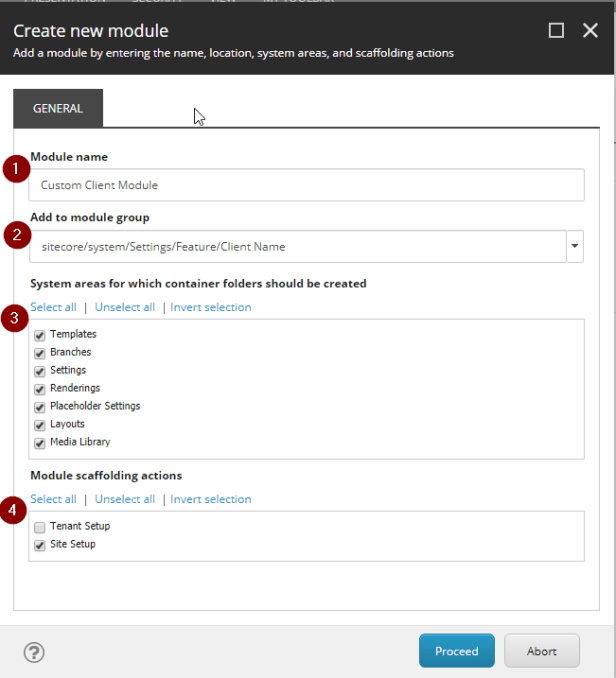Uncheck the Media Library checkbox
Image resolution: width=616 pixels, height=678 pixels.
pos(40,443)
